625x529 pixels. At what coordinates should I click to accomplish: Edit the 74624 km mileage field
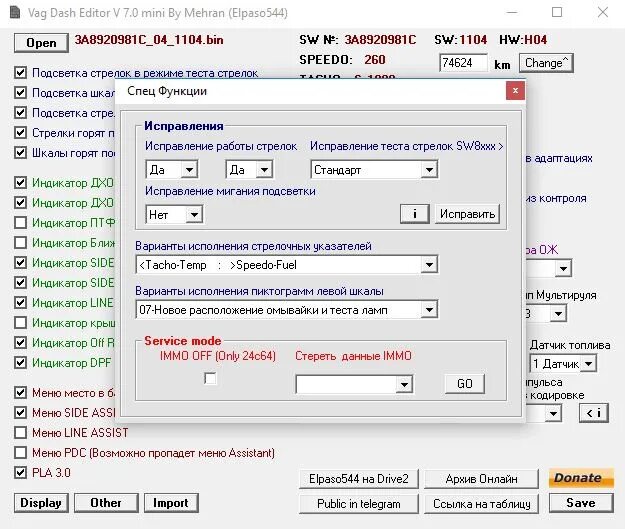(463, 63)
